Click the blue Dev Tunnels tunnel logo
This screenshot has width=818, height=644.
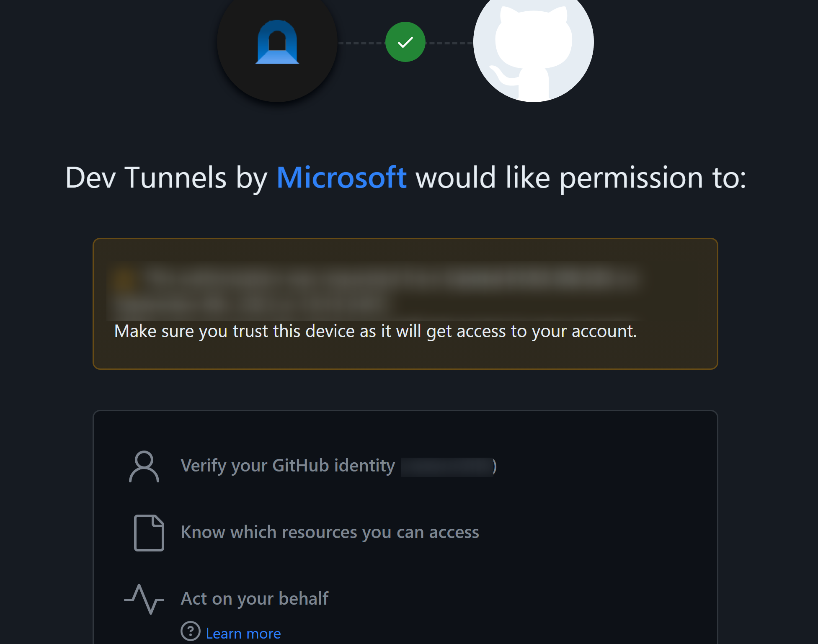277,42
